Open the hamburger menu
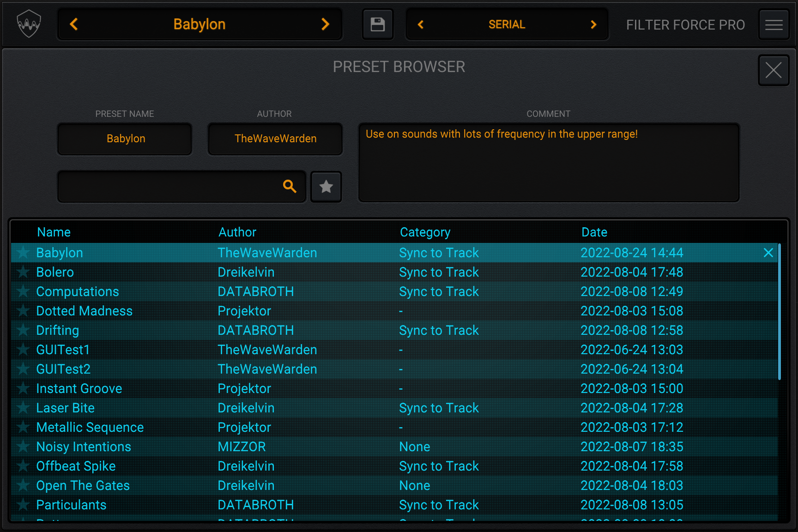This screenshot has width=798, height=532. 774,24
